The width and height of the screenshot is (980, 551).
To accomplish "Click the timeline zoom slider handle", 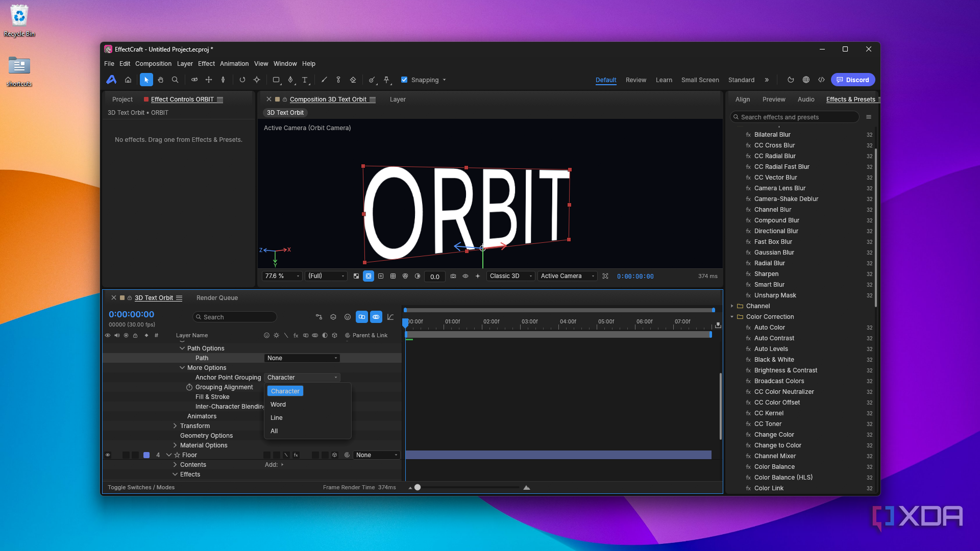I will point(418,487).
